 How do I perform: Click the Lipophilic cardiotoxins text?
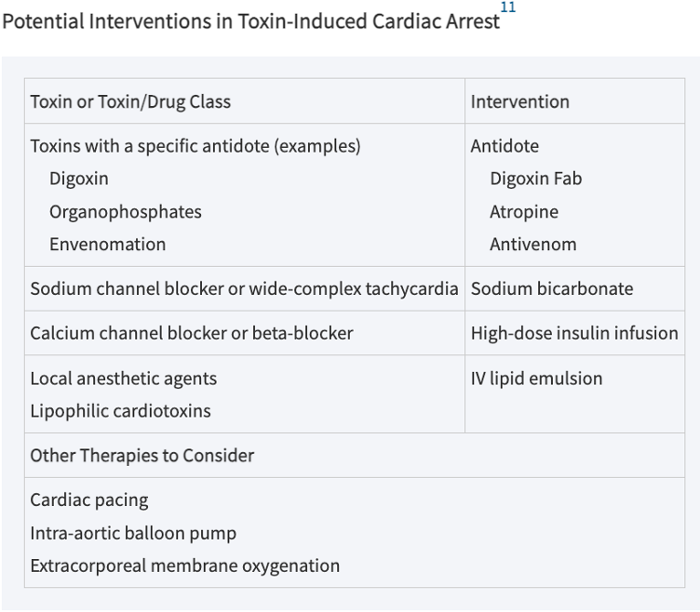pos(120,411)
